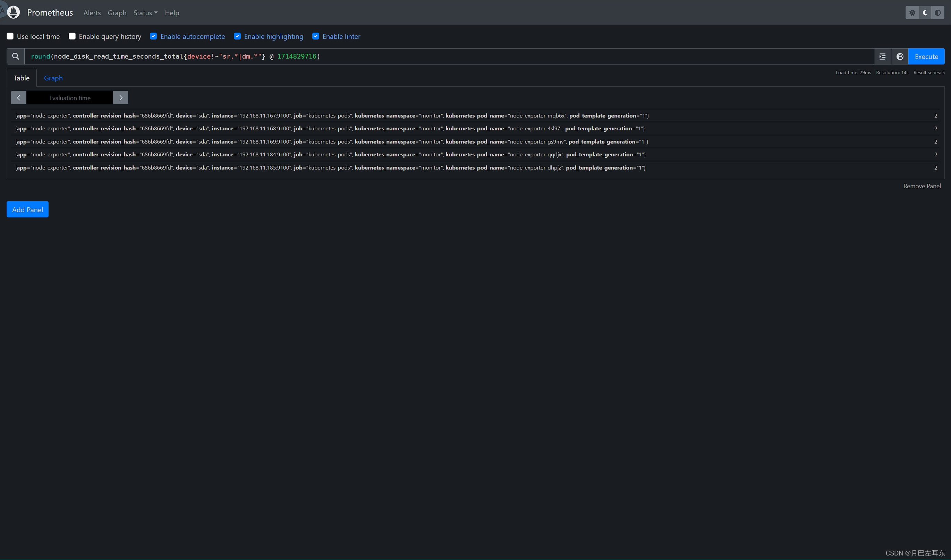Click timestamp 1714829716 in the query
The height and width of the screenshot is (560, 951).
[x=297, y=56]
